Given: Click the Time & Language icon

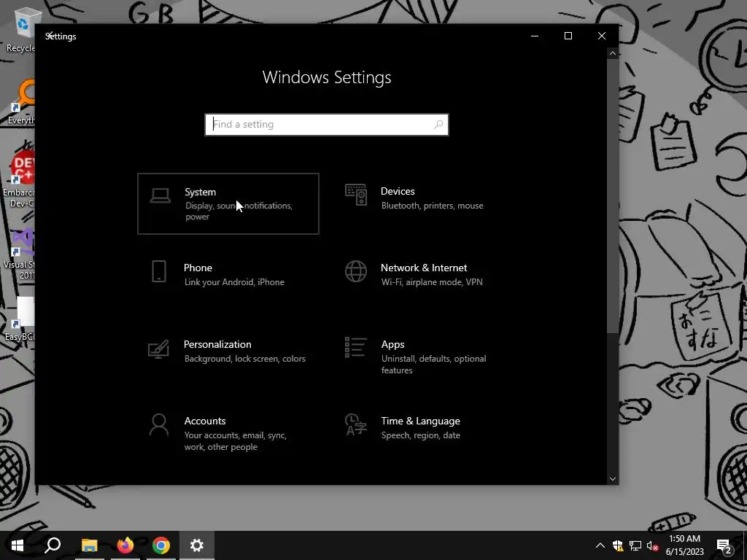Looking at the screenshot, I should pyautogui.click(x=356, y=424).
